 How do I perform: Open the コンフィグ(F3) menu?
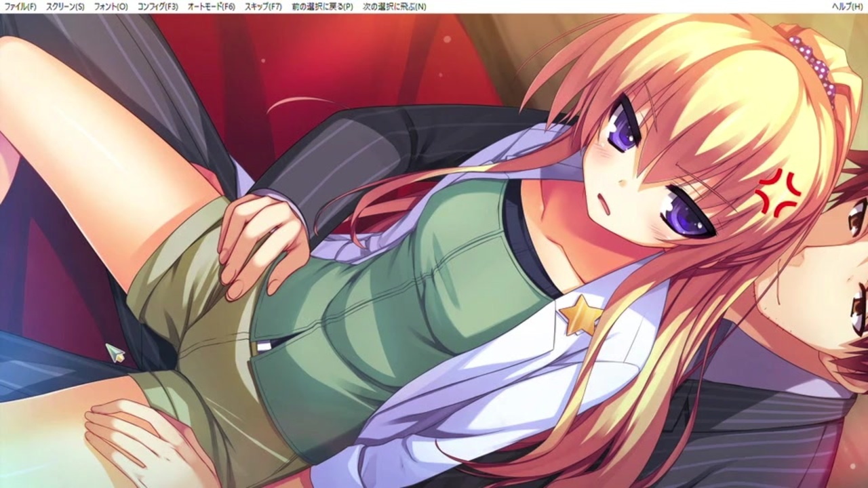157,7
